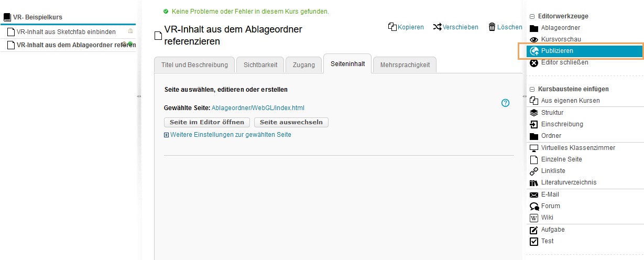Viewport: 644px width, 260px height.
Task: Click the Ablageordner folder icon
Action: pyautogui.click(x=534, y=28)
